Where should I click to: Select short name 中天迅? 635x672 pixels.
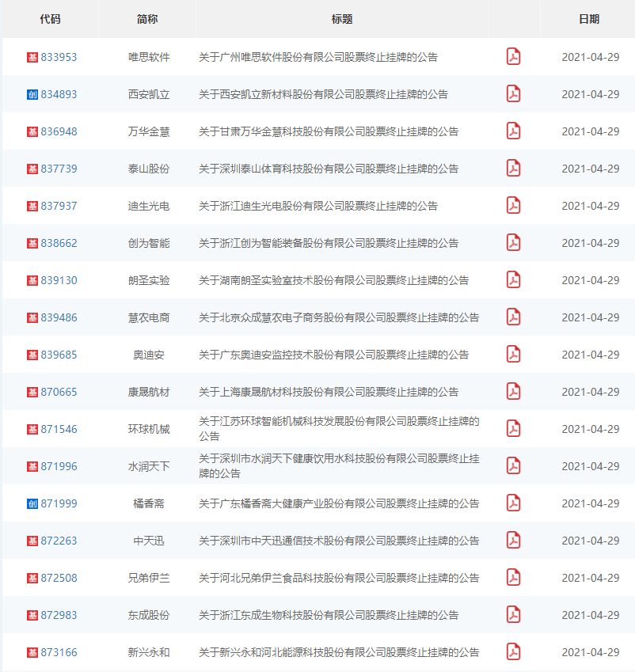pos(149,541)
